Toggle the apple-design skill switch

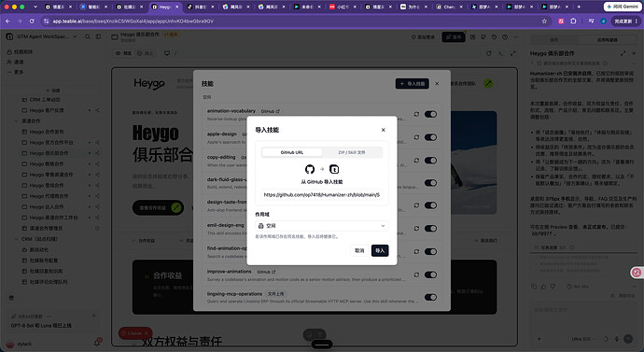click(x=430, y=137)
